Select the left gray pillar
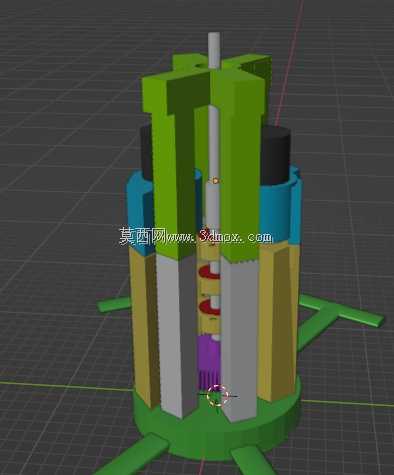Screen dimensions: 394x475 (x=177, y=337)
